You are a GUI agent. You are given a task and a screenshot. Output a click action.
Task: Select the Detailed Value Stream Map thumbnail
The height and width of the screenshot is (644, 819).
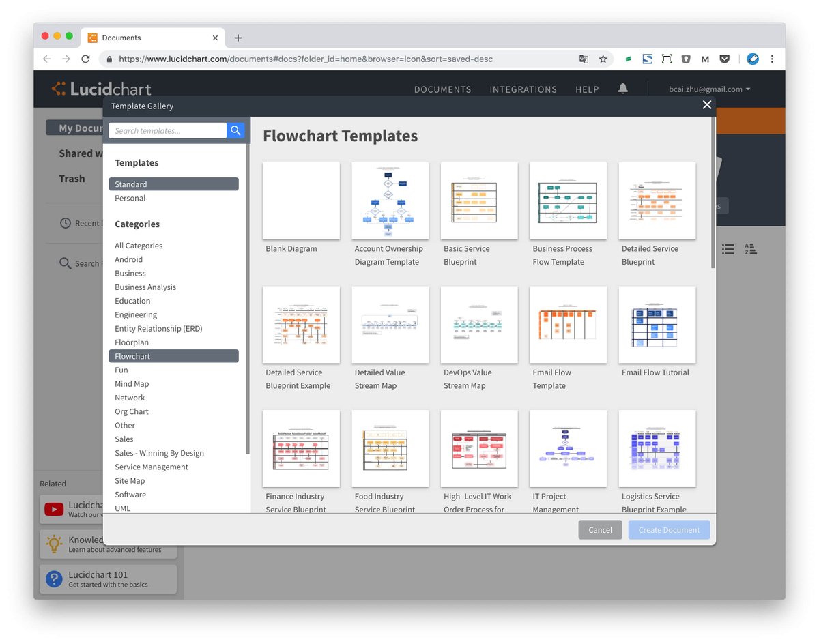click(x=390, y=325)
